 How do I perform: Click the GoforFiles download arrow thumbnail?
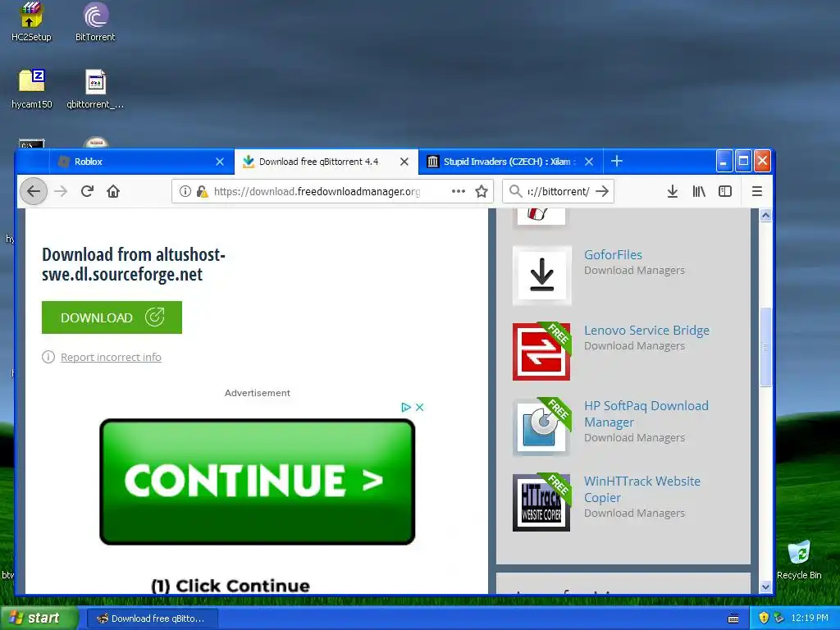coord(541,276)
